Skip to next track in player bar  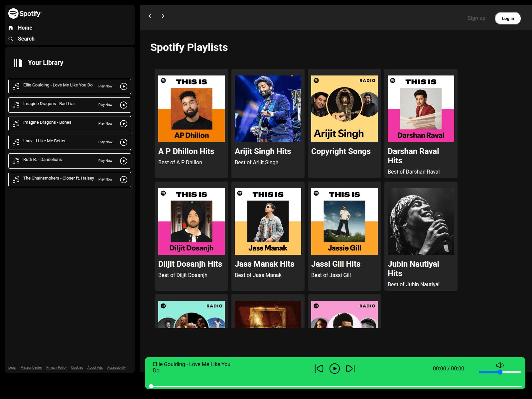[350, 368]
